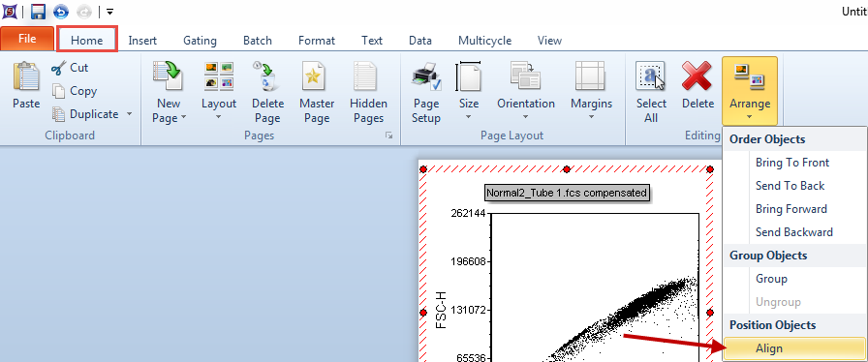This screenshot has width=868, height=362.
Task: Choose Bring To Front menu item
Action: 795,163
